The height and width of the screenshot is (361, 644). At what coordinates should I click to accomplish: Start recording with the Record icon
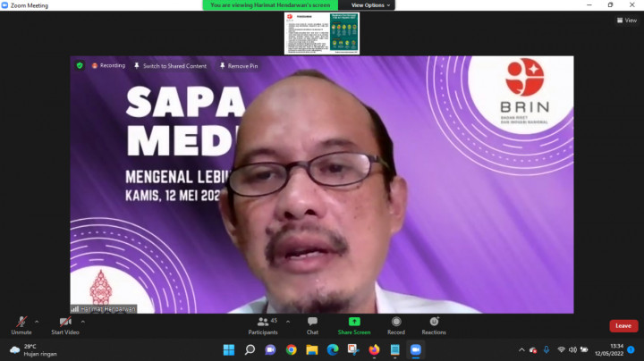pyautogui.click(x=395, y=322)
